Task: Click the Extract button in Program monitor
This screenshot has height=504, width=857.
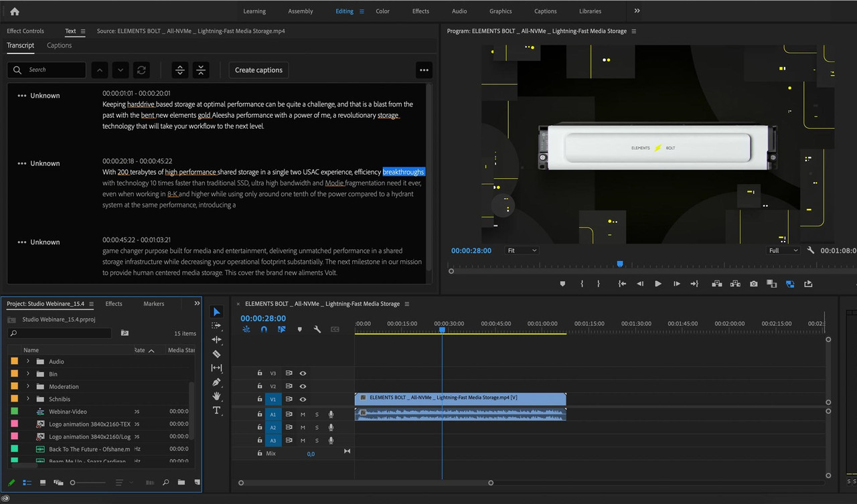Action: (735, 284)
